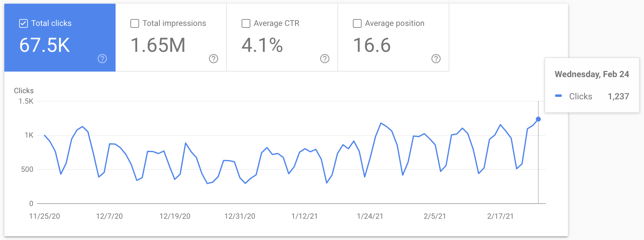Click the Clicks legend dash in the tooltip
The image size is (644, 240).
point(558,96)
